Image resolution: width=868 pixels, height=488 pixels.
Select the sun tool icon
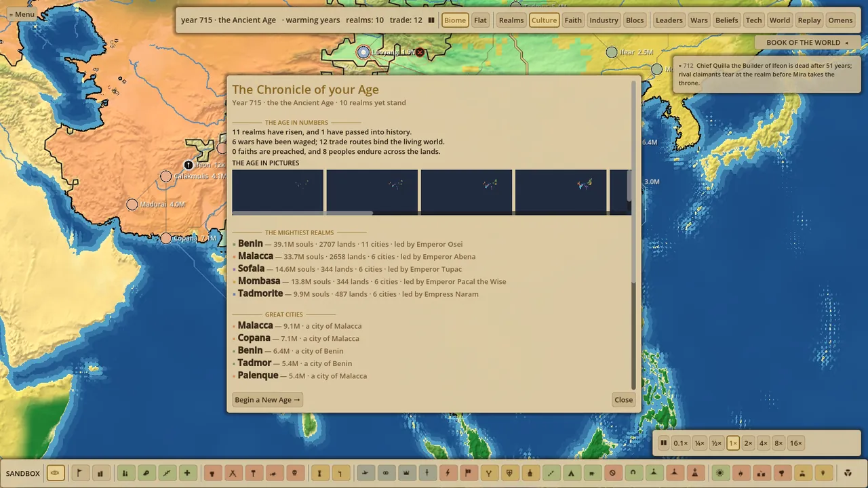[x=720, y=473]
